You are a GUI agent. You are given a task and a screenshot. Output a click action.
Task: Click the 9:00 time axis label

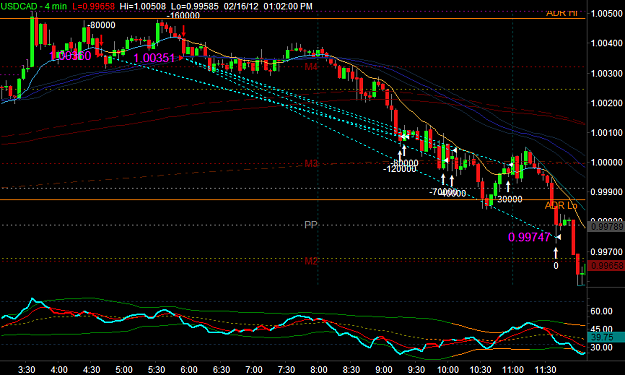click(x=383, y=370)
